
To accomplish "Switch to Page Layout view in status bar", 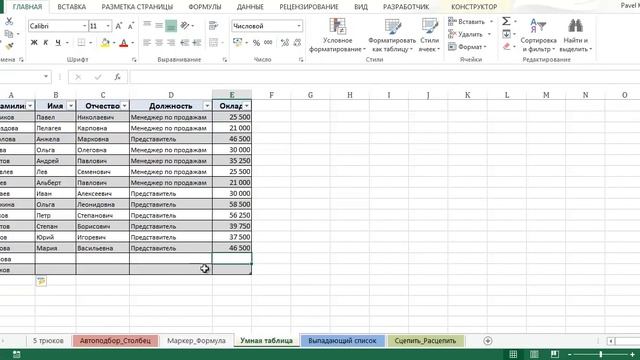I will pos(534,354).
